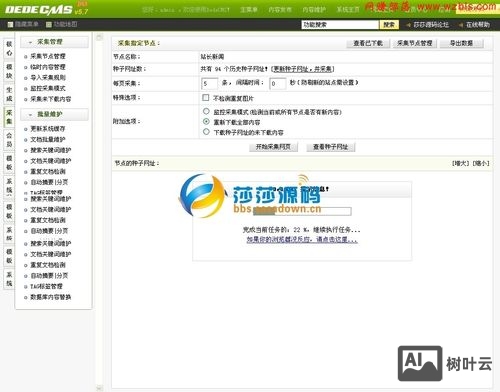Image resolution: width=500 pixels, height=392 pixels.
Task: Check the 不检测重复图片 checkbox
Action: click(206, 97)
